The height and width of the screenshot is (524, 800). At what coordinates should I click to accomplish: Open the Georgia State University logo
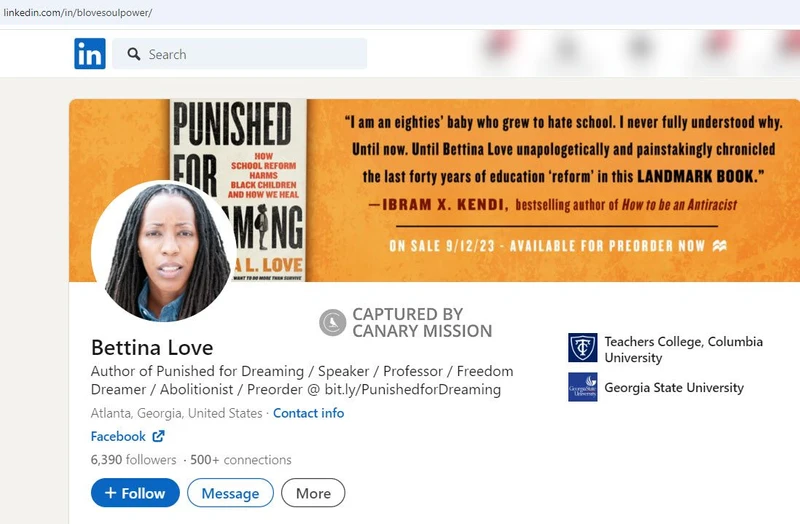tap(583, 387)
